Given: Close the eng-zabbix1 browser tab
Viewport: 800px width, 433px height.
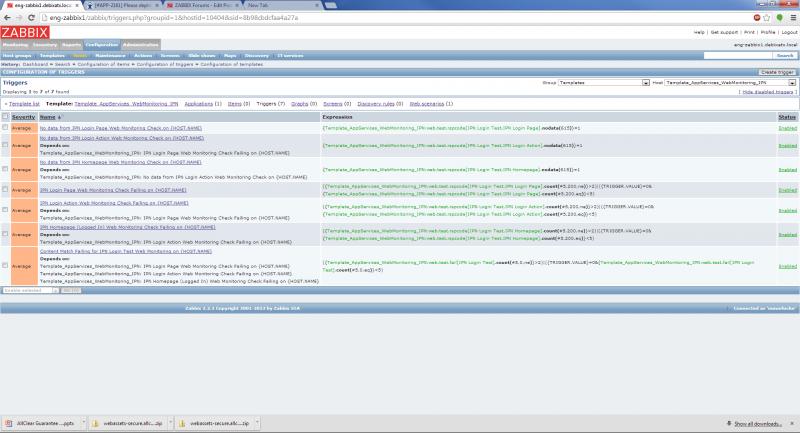Looking at the screenshot, I should 77,5.
